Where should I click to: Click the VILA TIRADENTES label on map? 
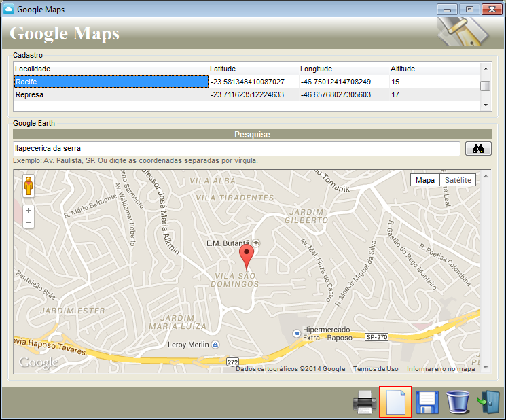(x=235, y=198)
